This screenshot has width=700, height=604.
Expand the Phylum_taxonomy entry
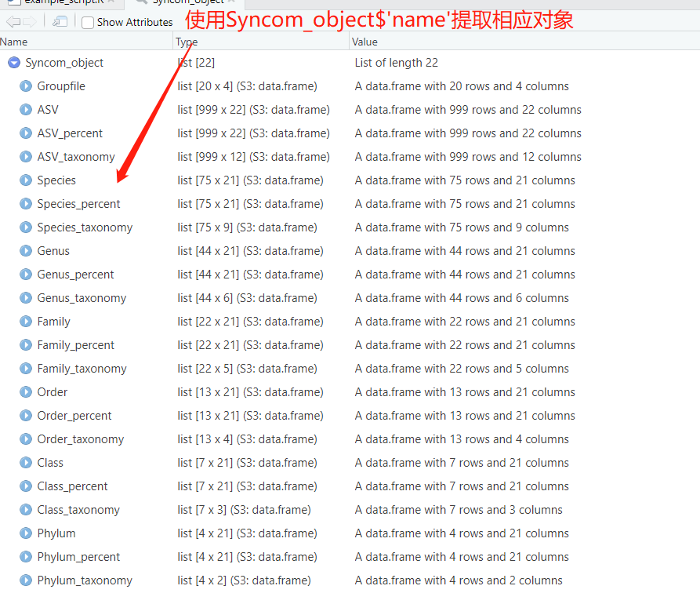click(26, 580)
